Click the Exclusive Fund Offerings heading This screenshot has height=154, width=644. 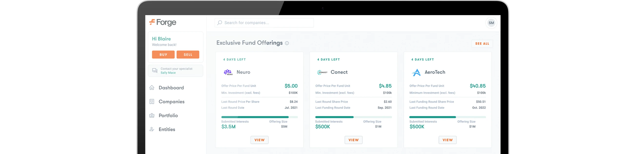(x=249, y=43)
